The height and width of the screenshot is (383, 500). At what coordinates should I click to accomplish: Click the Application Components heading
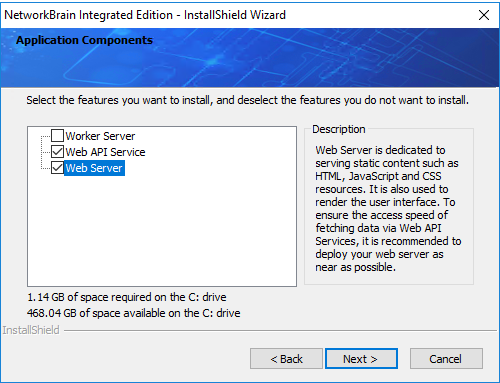point(84,40)
